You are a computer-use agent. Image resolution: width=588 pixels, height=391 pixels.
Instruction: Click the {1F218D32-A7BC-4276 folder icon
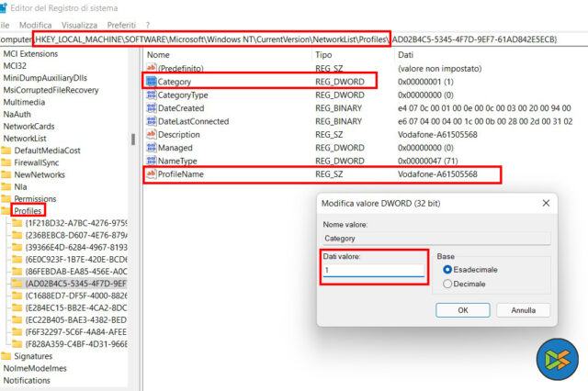click(17, 223)
